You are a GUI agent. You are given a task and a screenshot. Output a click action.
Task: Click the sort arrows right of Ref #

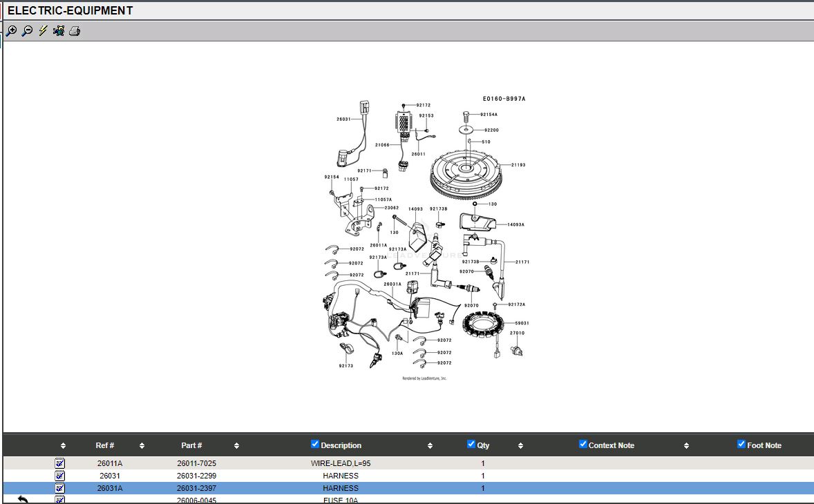(142, 446)
